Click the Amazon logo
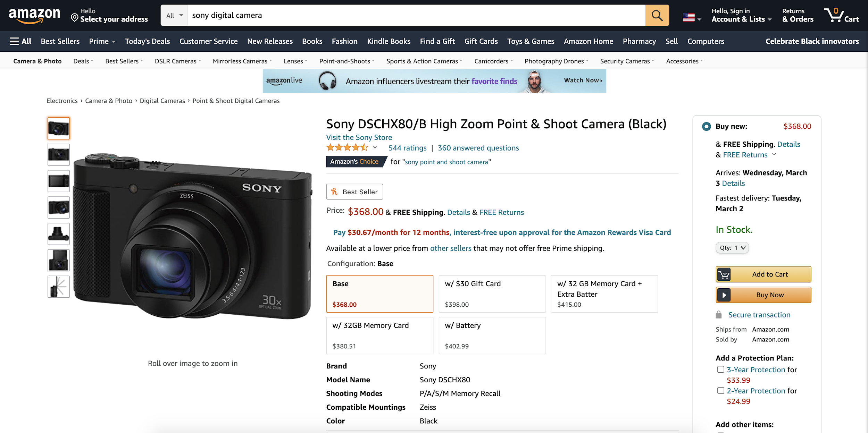 click(34, 15)
